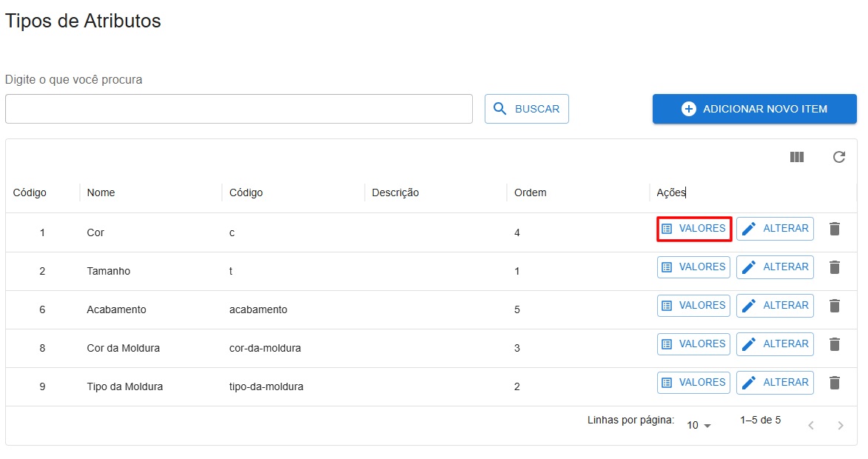Delete the Acabamento attribute
Image resolution: width=868 pixels, height=459 pixels.
pos(834,306)
